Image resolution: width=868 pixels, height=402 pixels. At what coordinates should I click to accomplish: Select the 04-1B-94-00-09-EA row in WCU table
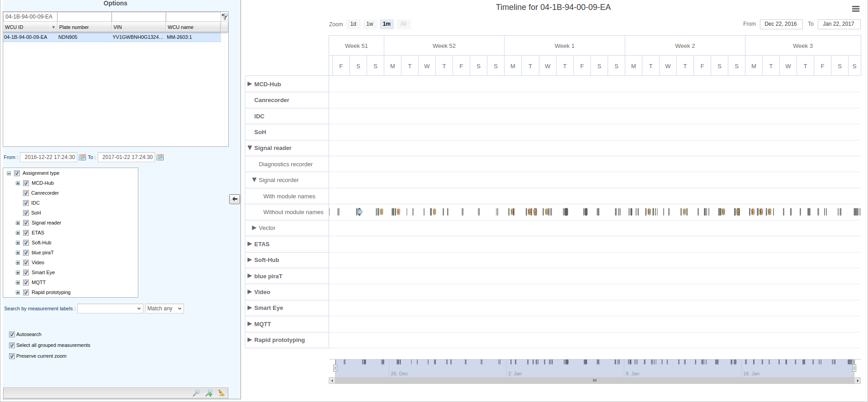(26, 37)
